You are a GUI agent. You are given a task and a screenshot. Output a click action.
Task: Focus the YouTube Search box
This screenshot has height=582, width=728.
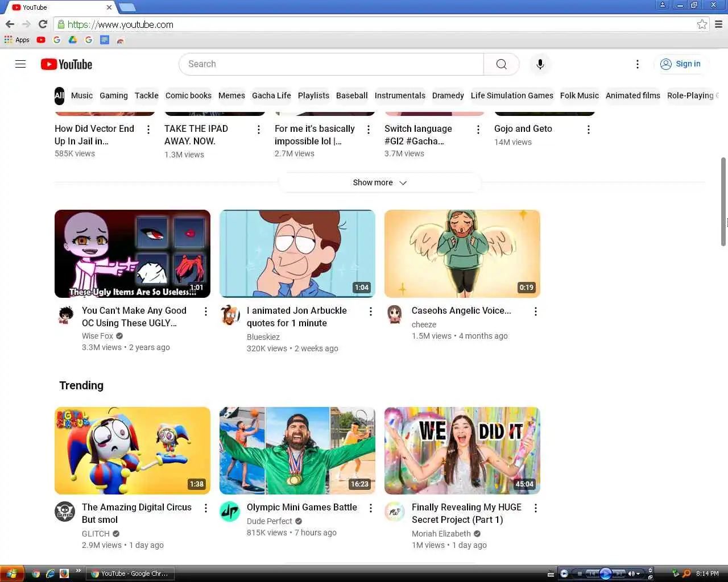(332, 64)
